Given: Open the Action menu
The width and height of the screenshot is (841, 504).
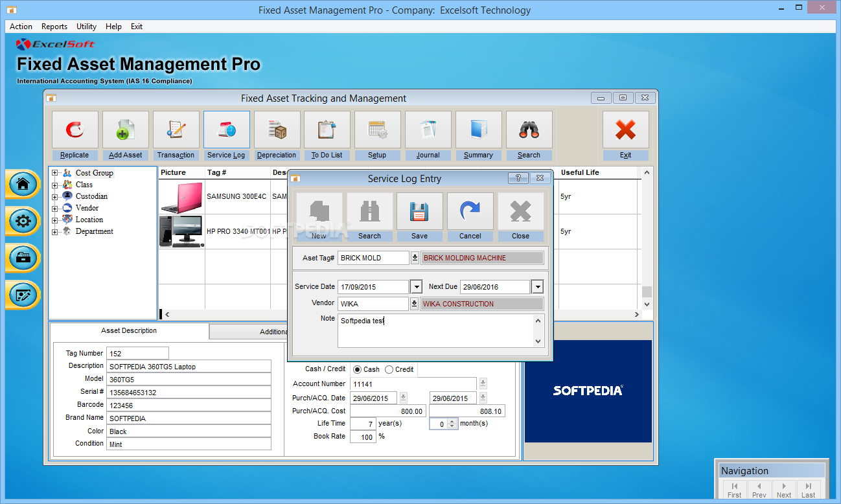Looking at the screenshot, I should [21, 27].
